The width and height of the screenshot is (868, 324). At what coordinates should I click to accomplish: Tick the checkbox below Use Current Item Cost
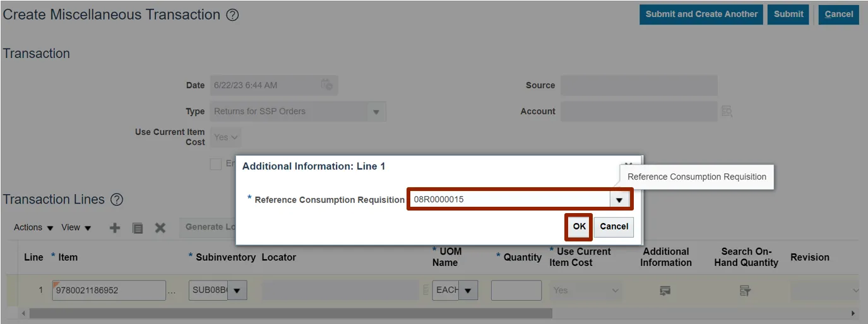click(x=215, y=164)
